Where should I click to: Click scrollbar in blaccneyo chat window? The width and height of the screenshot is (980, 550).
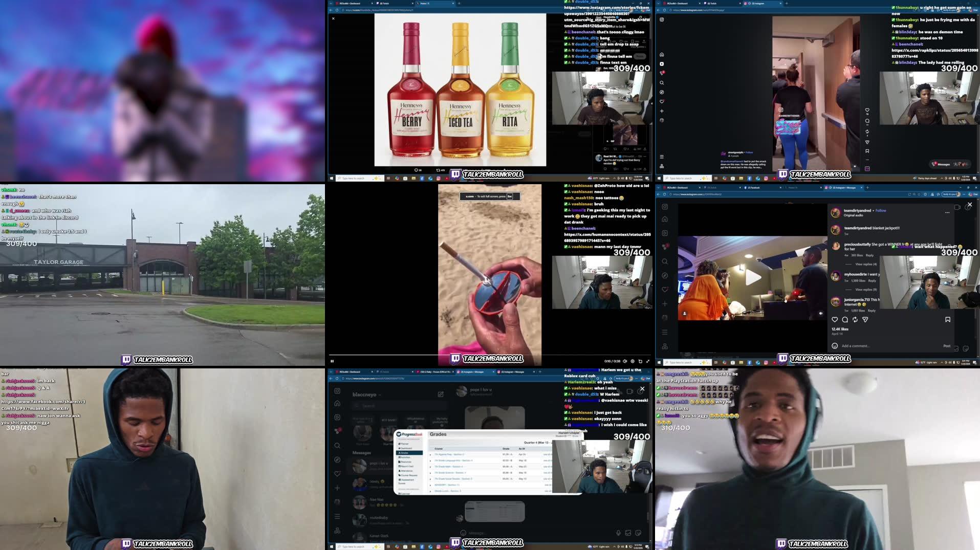648,516
